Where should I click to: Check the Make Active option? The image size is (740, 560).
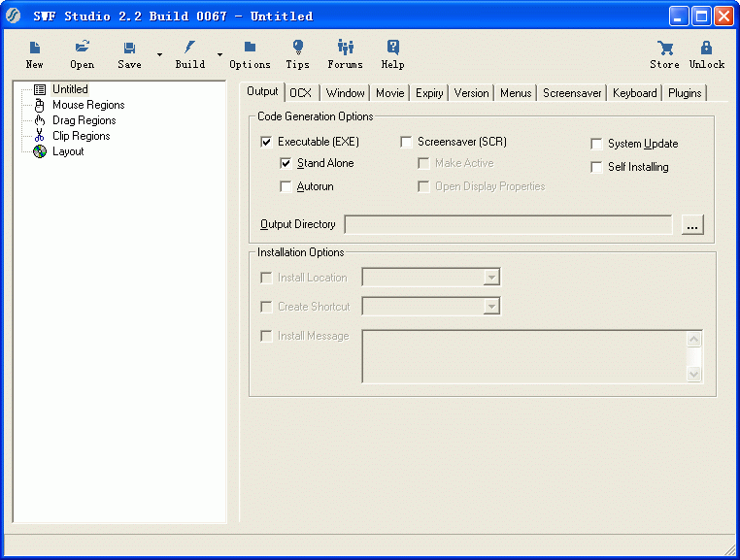(x=423, y=163)
